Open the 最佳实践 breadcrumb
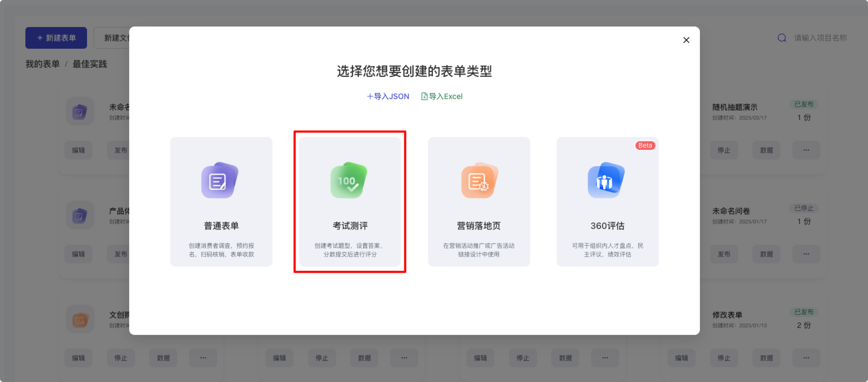Screen dimensions: 868x382 click(x=90, y=64)
